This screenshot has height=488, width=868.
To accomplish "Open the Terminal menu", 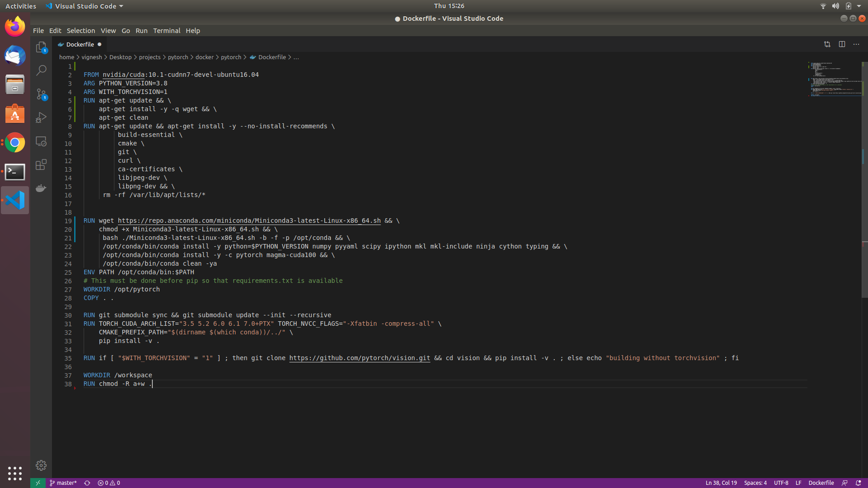I will tap(166, 31).
